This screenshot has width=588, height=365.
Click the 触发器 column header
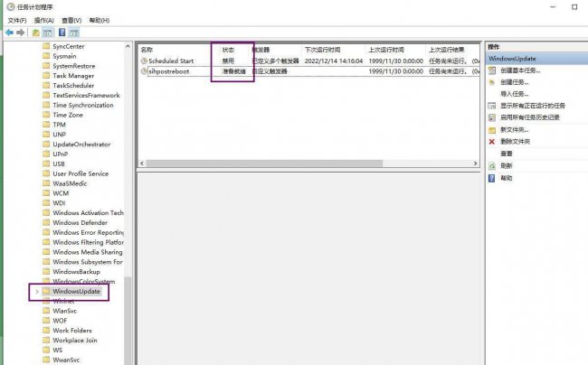261,50
